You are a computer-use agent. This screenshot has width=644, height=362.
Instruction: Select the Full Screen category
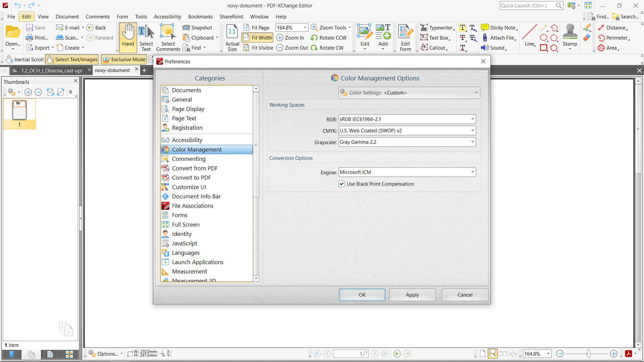(207, 225)
